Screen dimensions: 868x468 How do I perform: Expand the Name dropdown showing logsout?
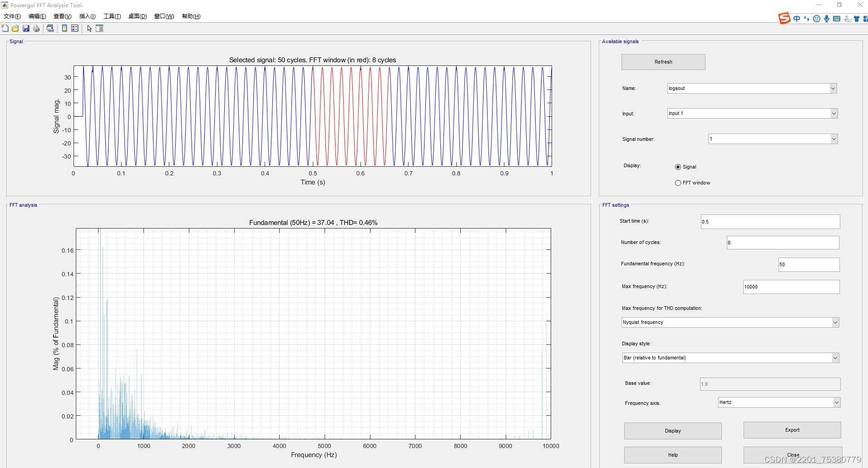[833, 88]
